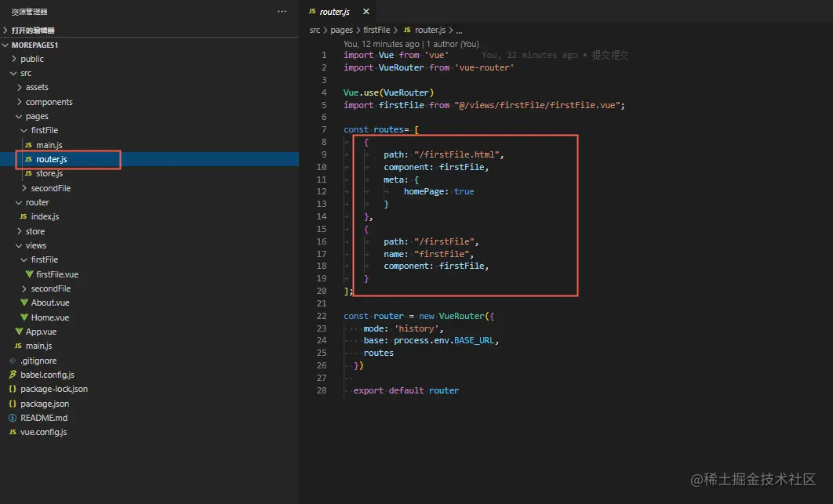This screenshot has height=504, width=833.
Task: Open the explorer panel more actions ellipsis
Action: (x=282, y=11)
